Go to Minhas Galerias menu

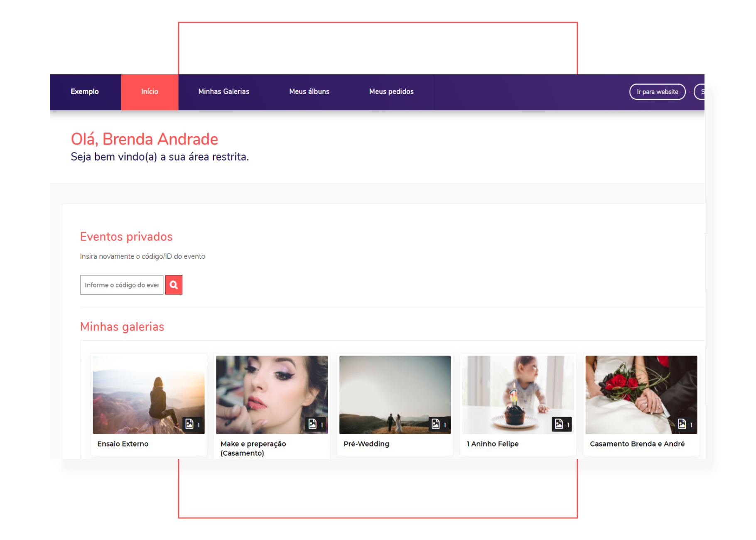(223, 92)
